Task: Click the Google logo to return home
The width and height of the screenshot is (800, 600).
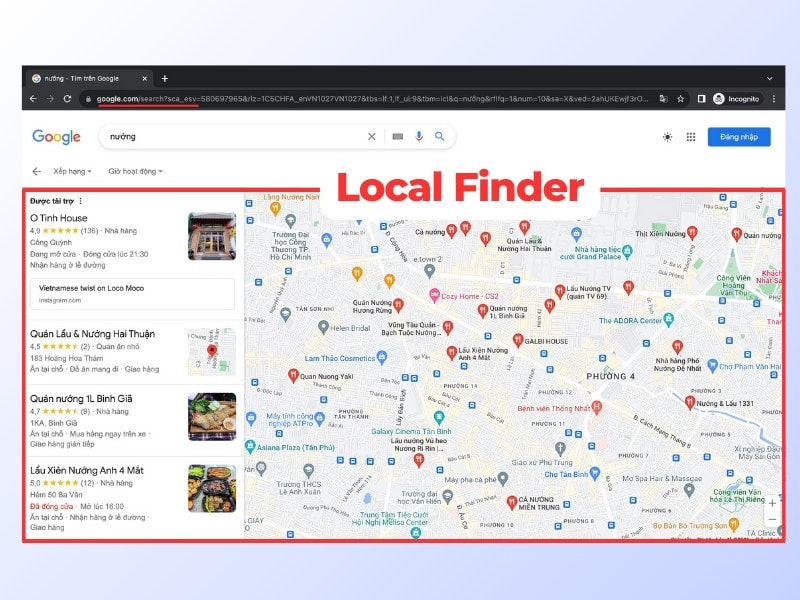Action: pos(56,136)
